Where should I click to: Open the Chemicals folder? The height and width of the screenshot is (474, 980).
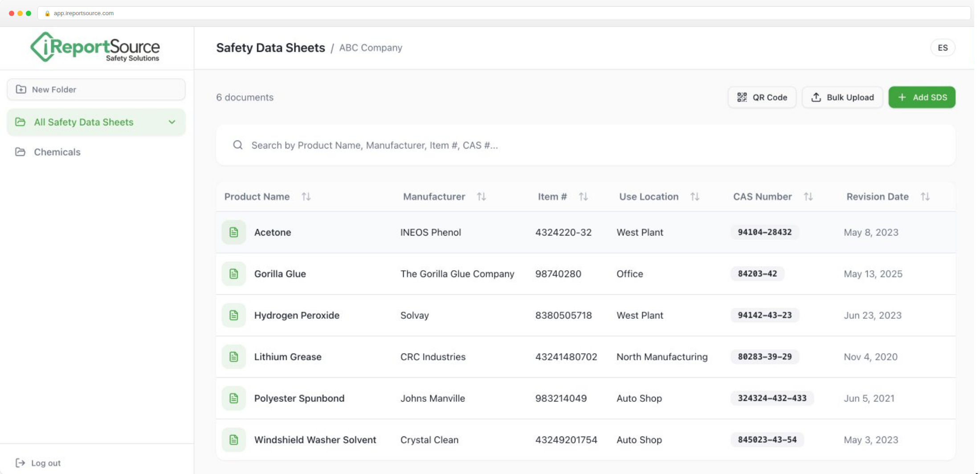pyautogui.click(x=96, y=152)
